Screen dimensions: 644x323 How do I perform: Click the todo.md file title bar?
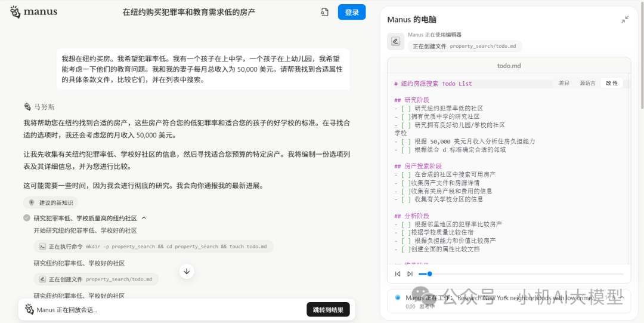tap(509, 66)
